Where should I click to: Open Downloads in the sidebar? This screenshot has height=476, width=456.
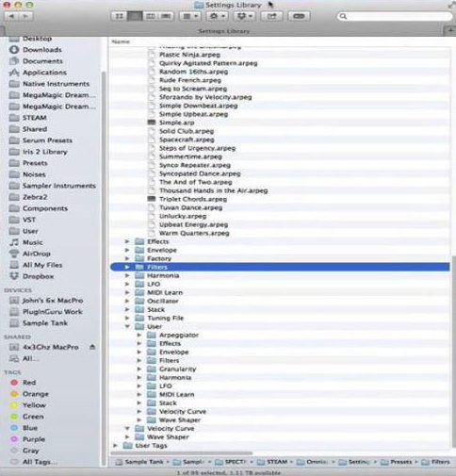pyautogui.click(x=42, y=50)
